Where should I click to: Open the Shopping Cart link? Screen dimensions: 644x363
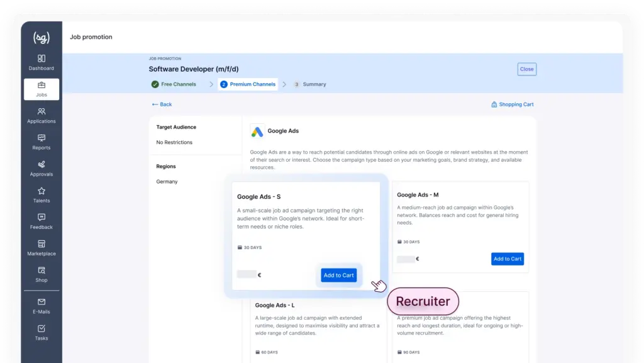[512, 104]
